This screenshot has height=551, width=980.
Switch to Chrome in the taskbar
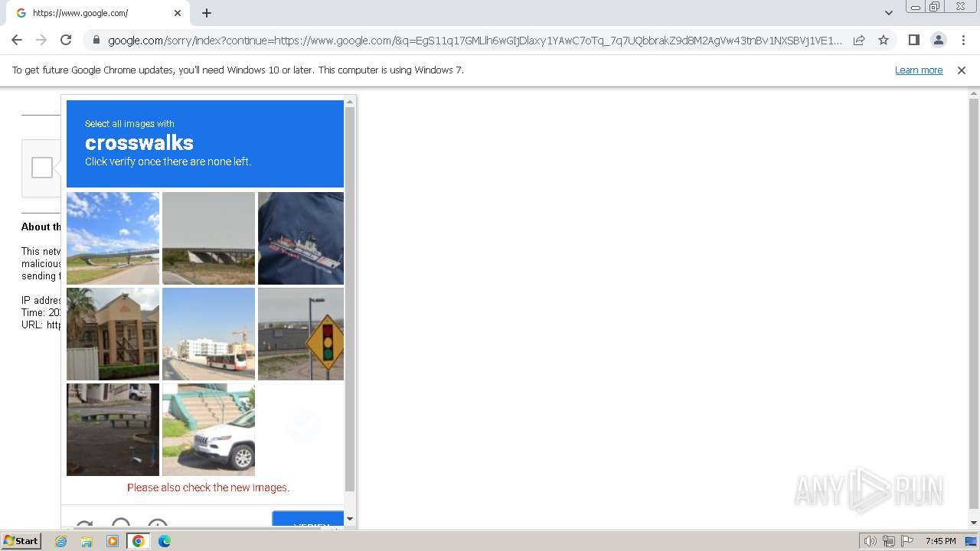coord(139,541)
